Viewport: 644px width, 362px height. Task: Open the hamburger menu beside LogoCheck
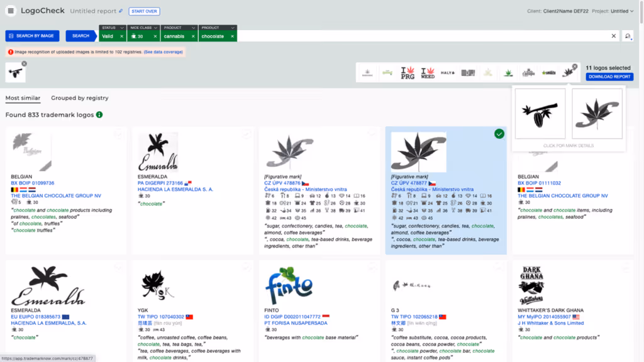point(11,11)
